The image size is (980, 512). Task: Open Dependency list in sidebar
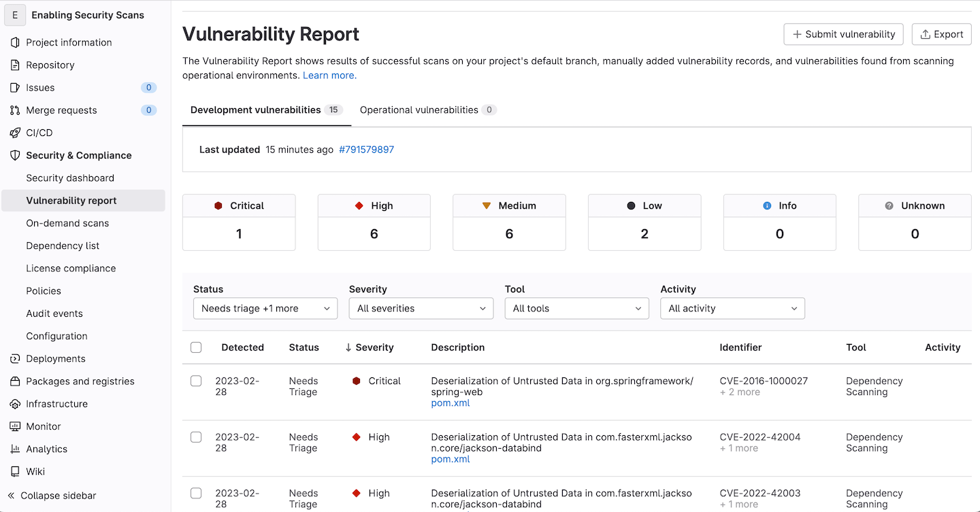[x=63, y=245]
